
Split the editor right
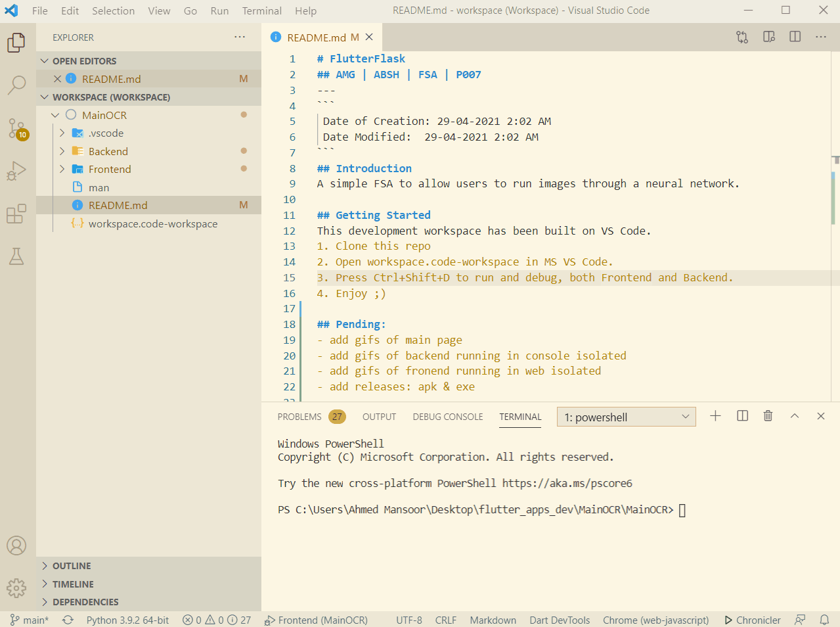click(795, 37)
